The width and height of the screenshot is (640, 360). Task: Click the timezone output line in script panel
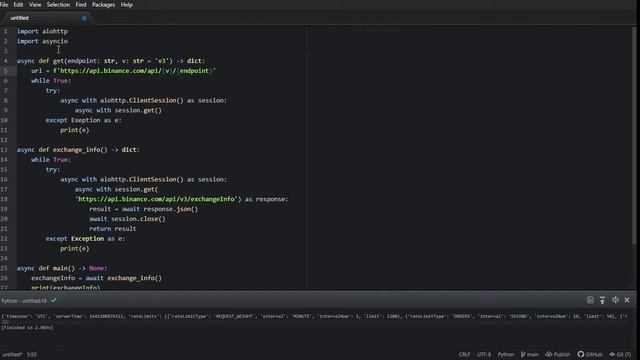pos(314,316)
